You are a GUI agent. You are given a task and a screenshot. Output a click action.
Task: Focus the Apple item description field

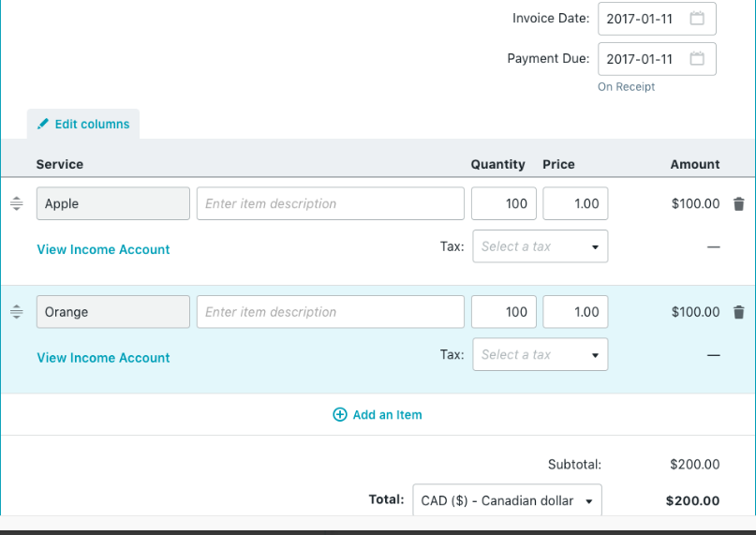click(331, 203)
